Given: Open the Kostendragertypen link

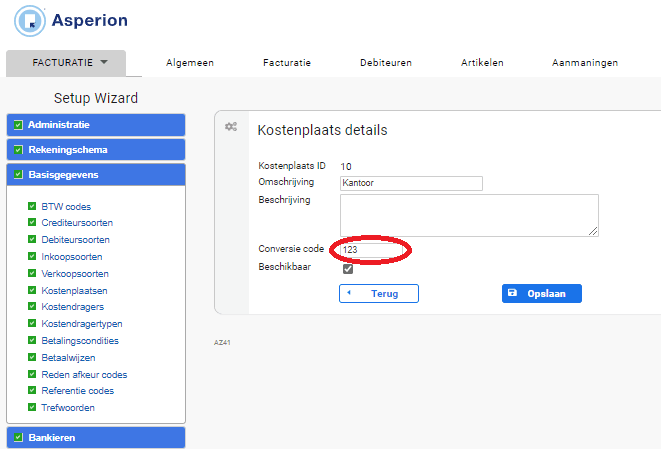Looking at the screenshot, I should point(82,324).
